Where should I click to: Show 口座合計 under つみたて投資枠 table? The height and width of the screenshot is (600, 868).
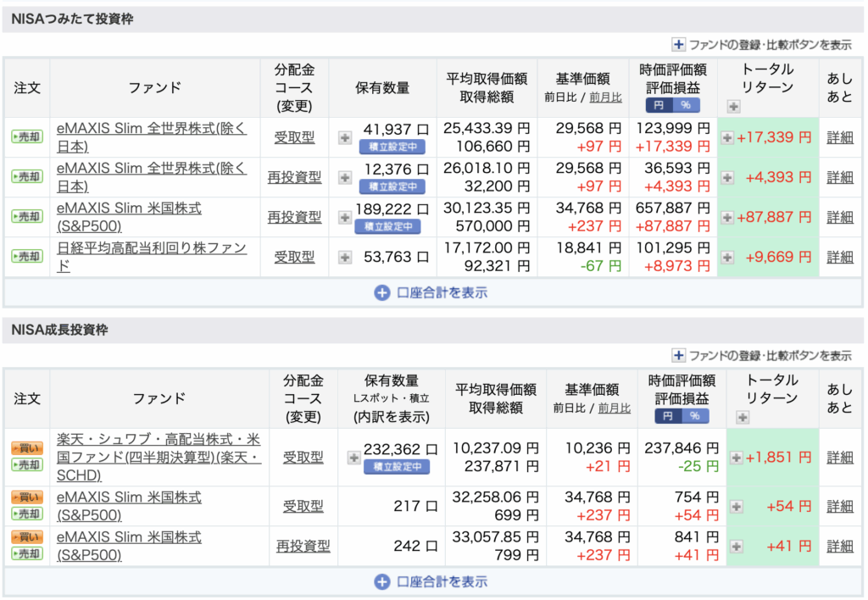[431, 292]
